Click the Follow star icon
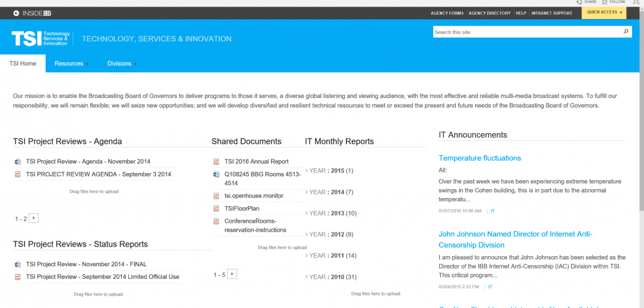Image resolution: width=644 pixels, height=308 pixels. point(605,2)
